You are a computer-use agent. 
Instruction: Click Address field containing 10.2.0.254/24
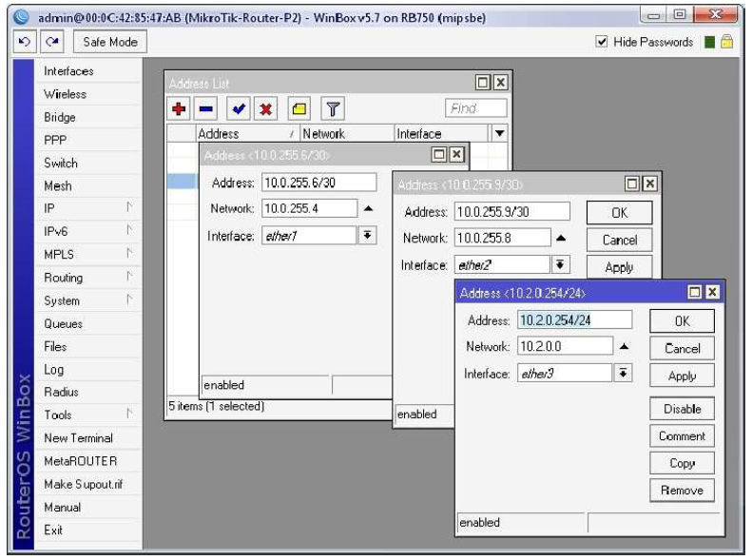[574, 319]
